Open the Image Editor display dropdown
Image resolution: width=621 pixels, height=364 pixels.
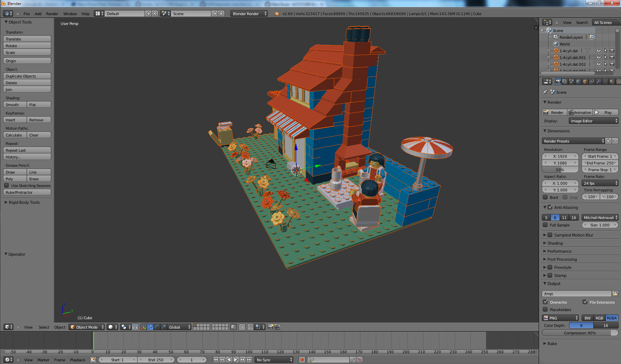594,121
